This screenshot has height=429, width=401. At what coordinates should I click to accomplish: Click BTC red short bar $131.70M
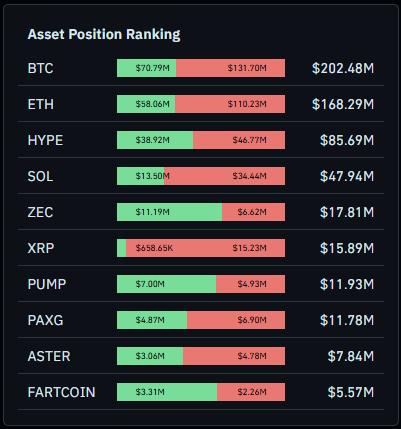coord(230,68)
